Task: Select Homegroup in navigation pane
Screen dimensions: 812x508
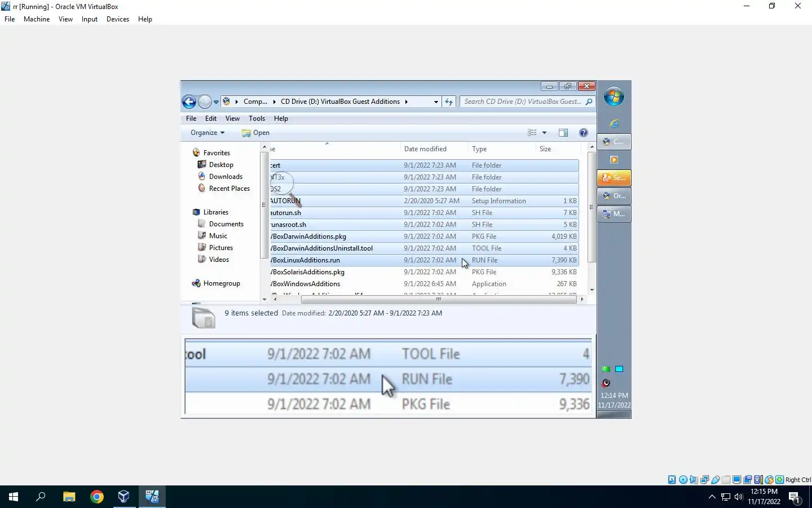Action: (x=222, y=283)
